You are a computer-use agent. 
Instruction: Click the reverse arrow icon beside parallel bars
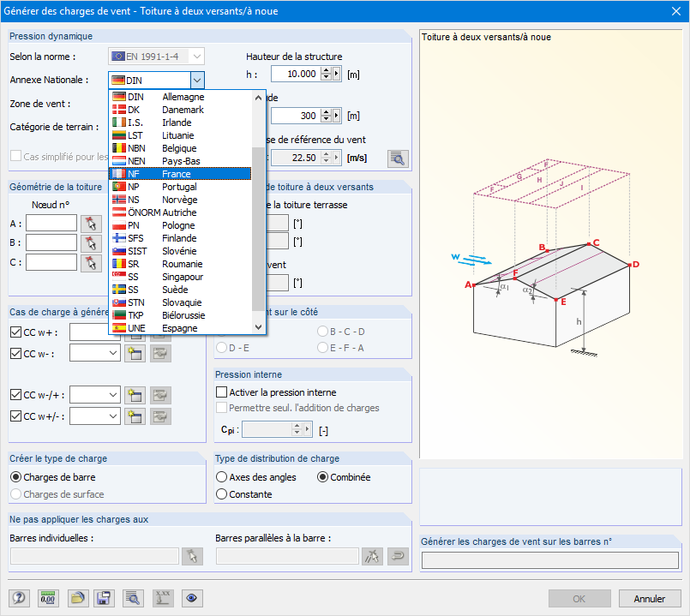[398, 556]
